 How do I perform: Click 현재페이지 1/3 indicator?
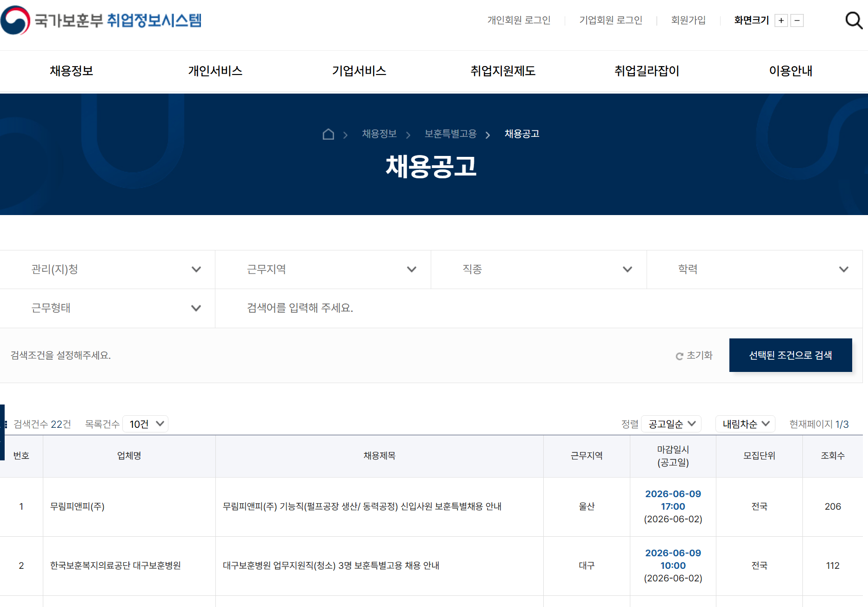click(819, 424)
